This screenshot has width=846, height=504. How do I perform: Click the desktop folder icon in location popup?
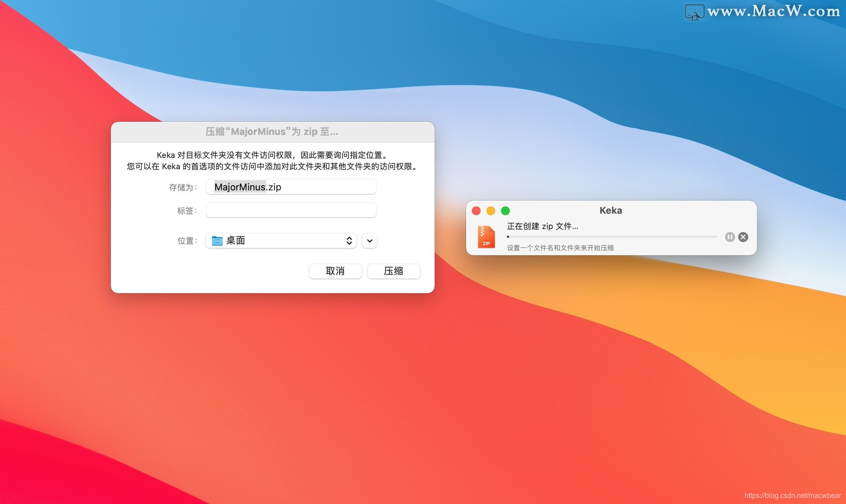pyautogui.click(x=217, y=241)
